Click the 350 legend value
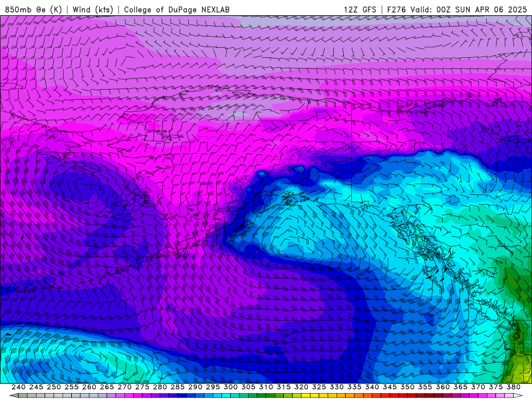532x399 pixels. coord(407,387)
